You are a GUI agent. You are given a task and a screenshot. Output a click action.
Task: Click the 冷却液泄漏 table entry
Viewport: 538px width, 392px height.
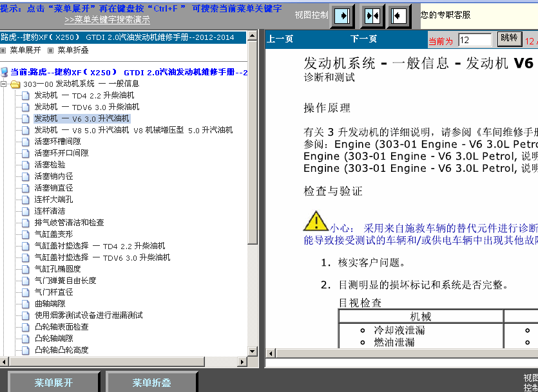coord(399,330)
